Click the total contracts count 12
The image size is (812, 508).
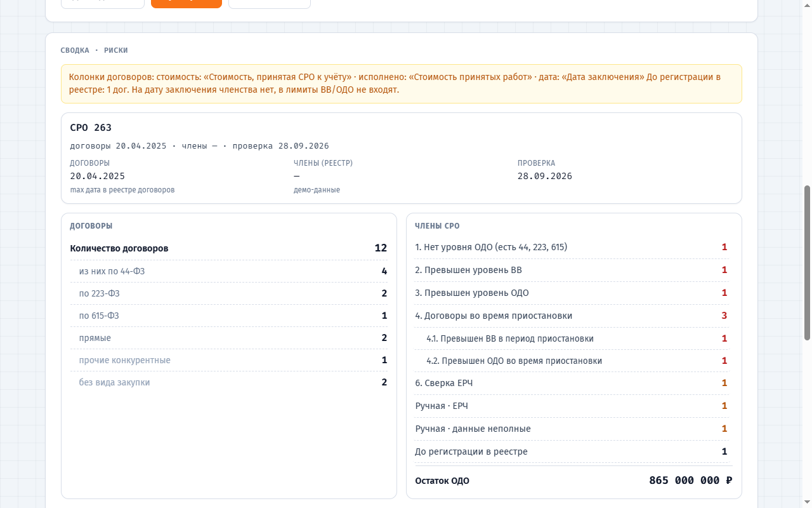381,248
